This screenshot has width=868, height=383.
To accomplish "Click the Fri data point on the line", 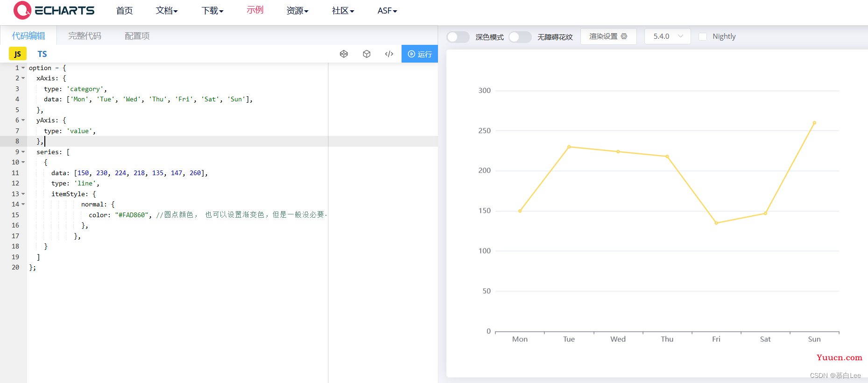I will point(716,223).
